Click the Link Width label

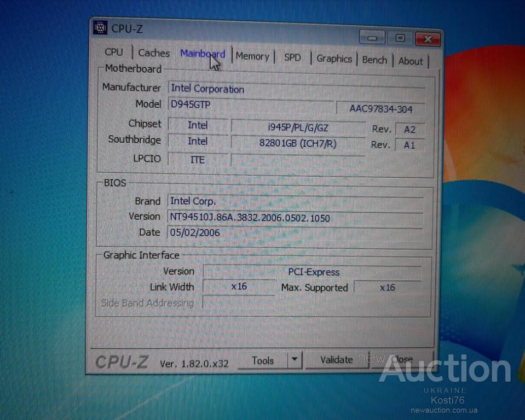(x=172, y=287)
